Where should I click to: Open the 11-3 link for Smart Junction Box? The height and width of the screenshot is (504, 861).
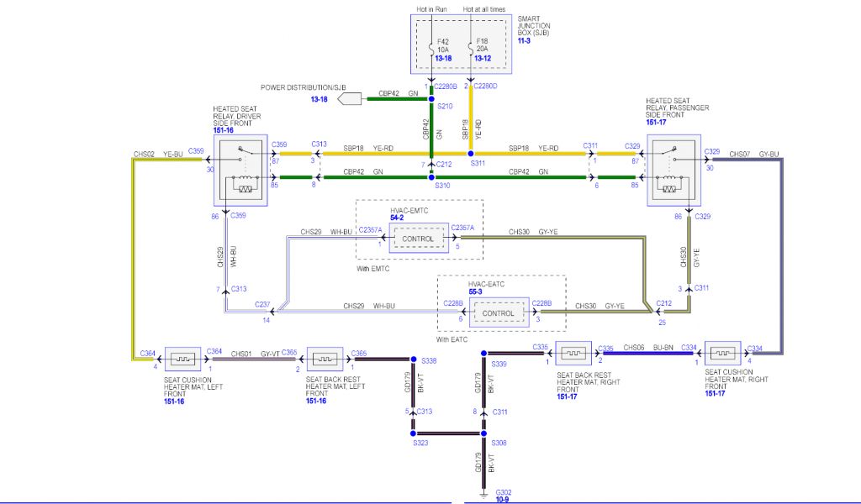click(x=525, y=40)
